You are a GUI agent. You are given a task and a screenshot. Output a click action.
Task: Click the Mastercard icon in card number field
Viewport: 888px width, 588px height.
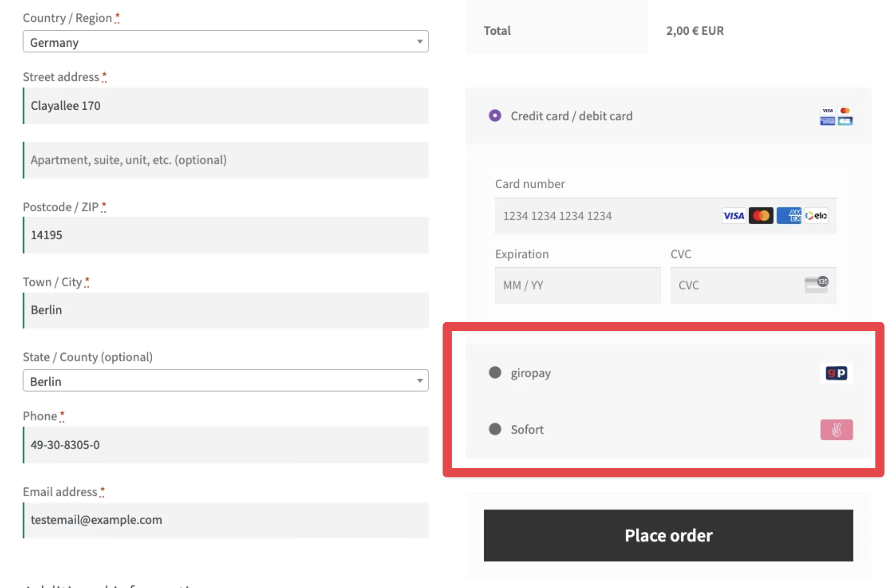tap(761, 216)
